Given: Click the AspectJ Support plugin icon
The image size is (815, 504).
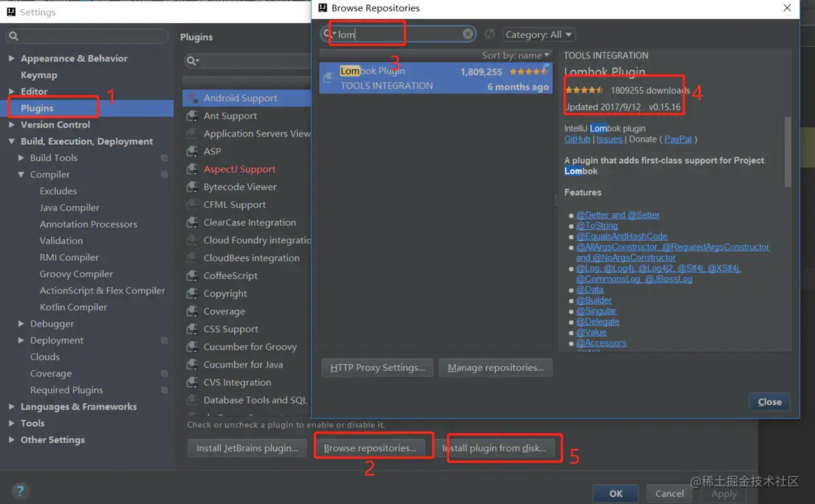Looking at the screenshot, I should 192,169.
